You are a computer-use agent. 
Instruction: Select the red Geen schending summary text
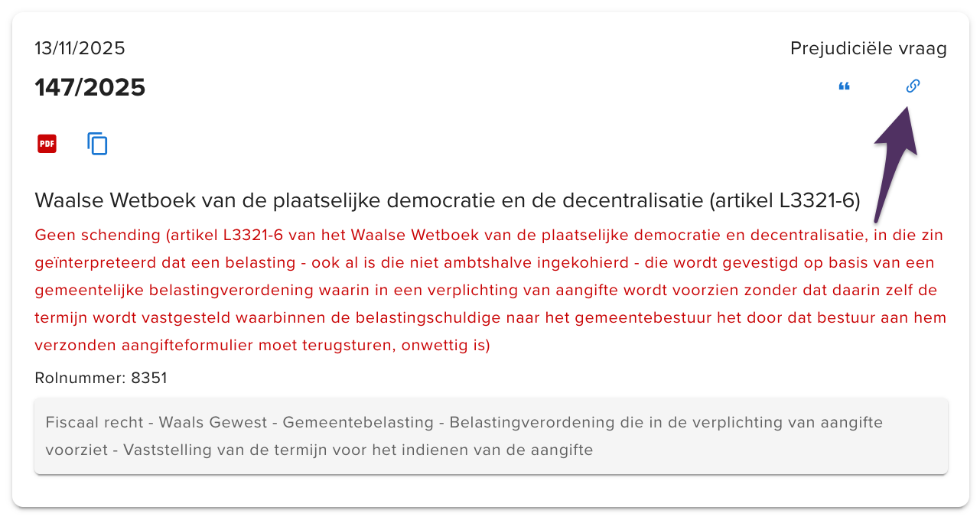tap(490, 290)
